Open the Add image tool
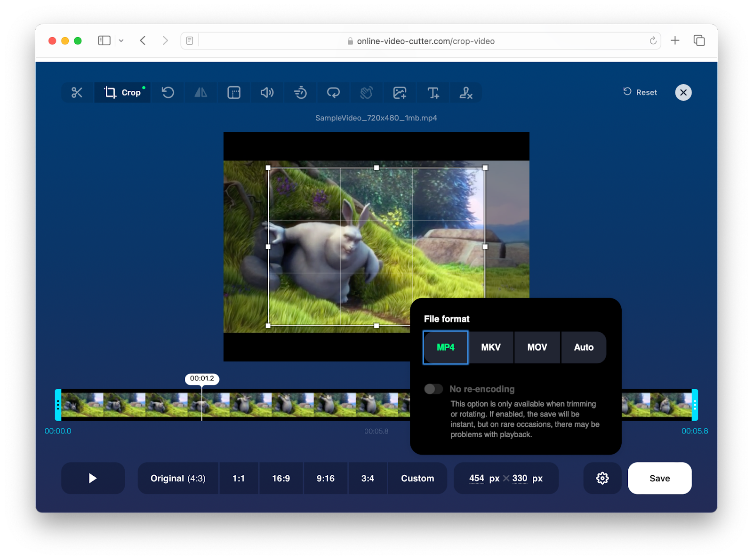This screenshot has width=753, height=560. pyautogui.click(x=400, y=93)
